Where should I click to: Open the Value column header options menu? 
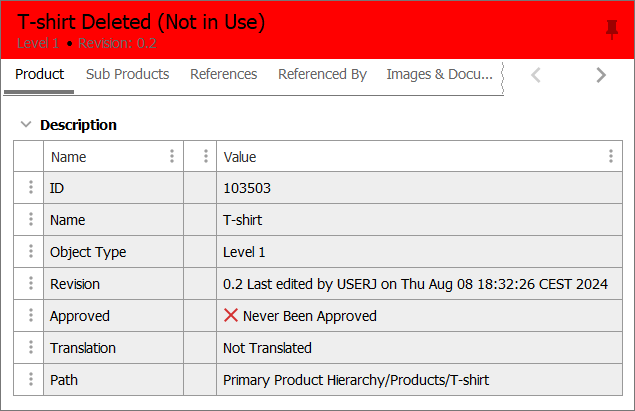coord(611,156)
